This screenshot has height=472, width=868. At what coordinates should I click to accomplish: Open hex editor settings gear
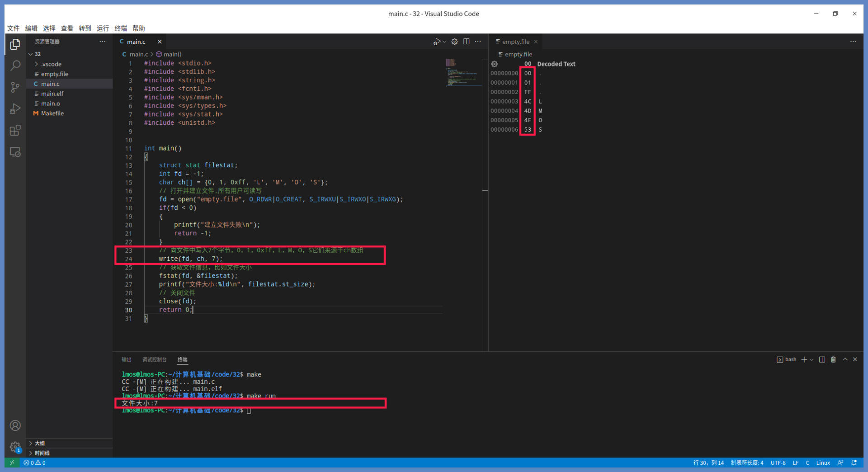coord(495,64)
